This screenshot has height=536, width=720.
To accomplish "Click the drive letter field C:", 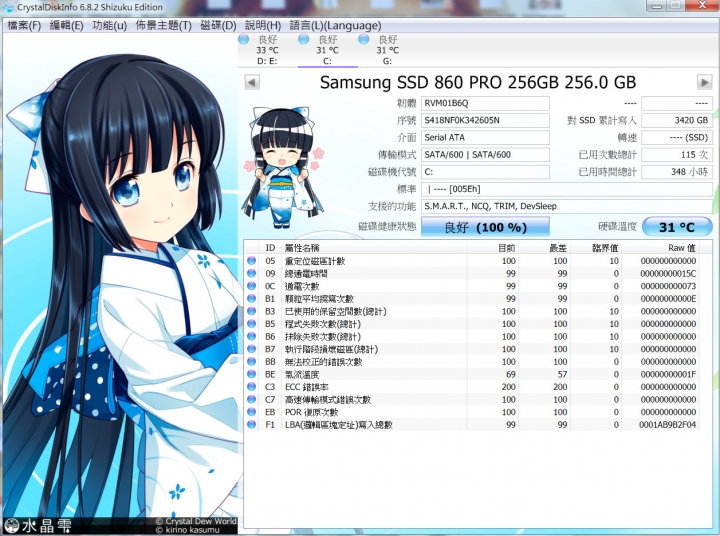I will tap(485, 172).
